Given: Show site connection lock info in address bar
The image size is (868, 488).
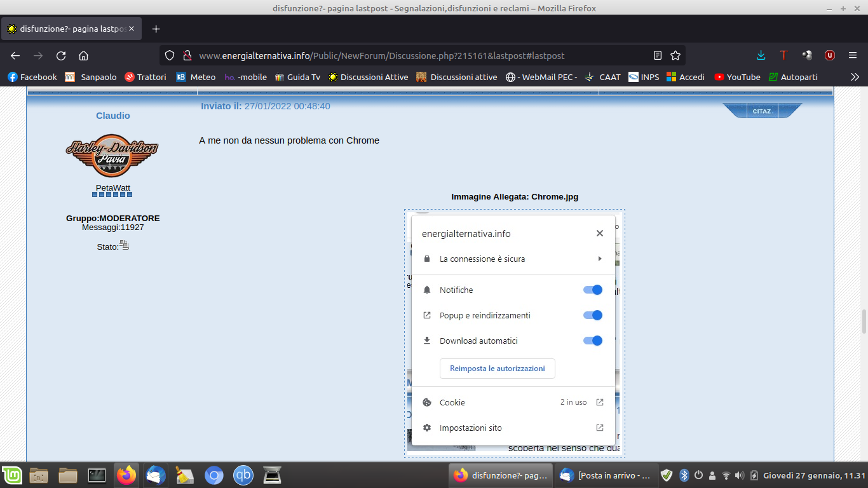Looking at the screenshot, I should tap(187, 55).
